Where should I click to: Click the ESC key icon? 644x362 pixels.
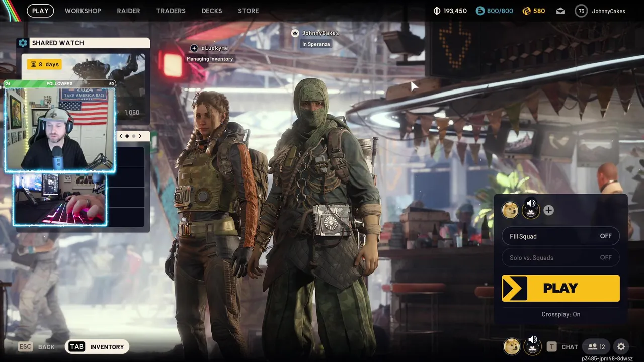(x=26, y=346)
